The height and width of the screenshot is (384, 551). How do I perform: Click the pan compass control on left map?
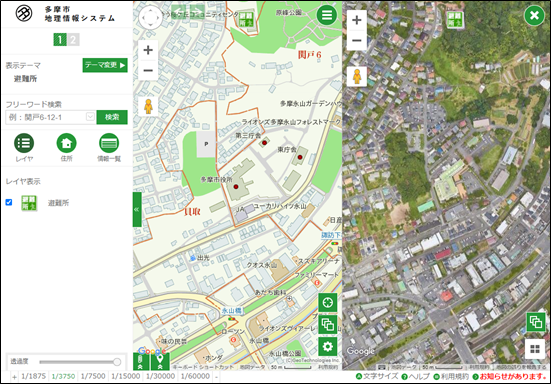tap(150, 18)
